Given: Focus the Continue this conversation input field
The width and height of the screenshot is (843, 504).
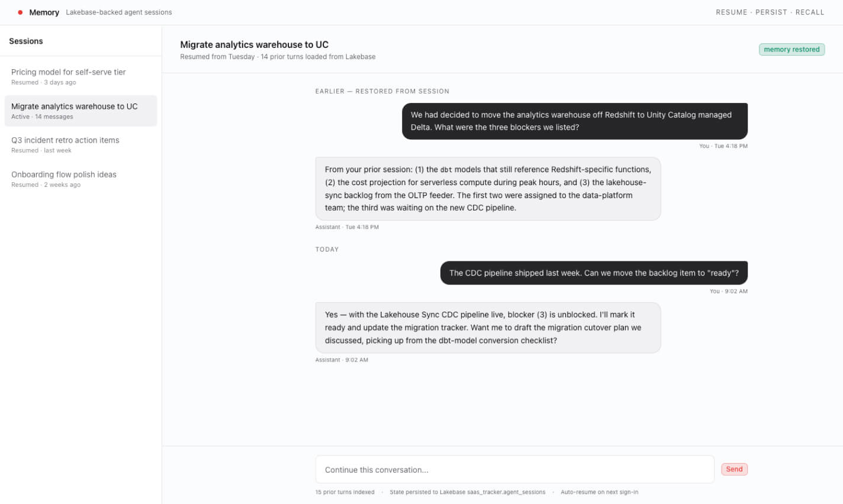Looking at the screenshot, I should coord(514,470).
